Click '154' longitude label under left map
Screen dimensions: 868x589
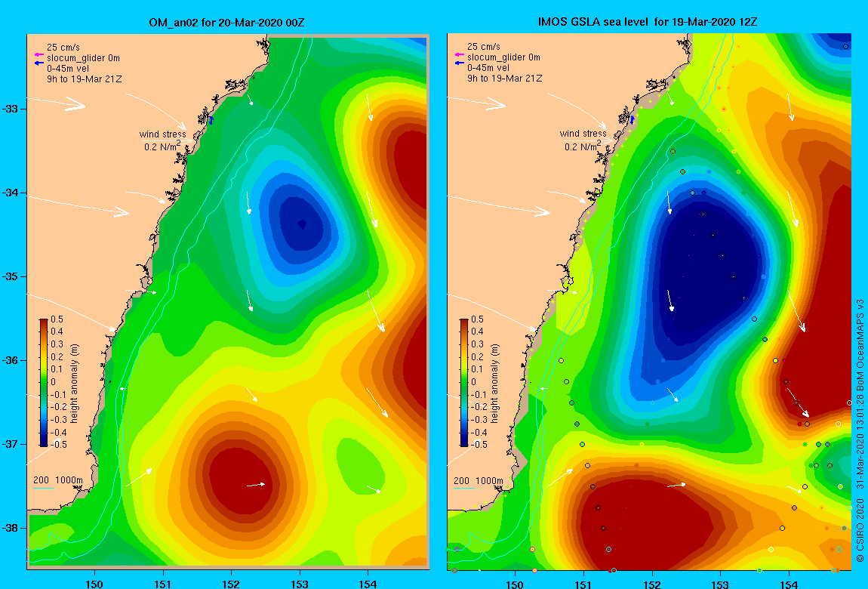pos(368,584)
